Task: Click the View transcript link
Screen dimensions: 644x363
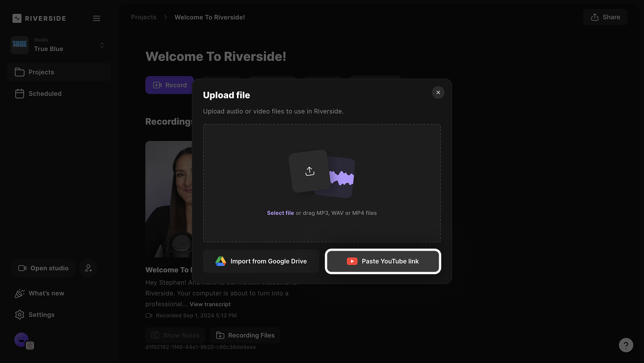Action: coord(210,304)
